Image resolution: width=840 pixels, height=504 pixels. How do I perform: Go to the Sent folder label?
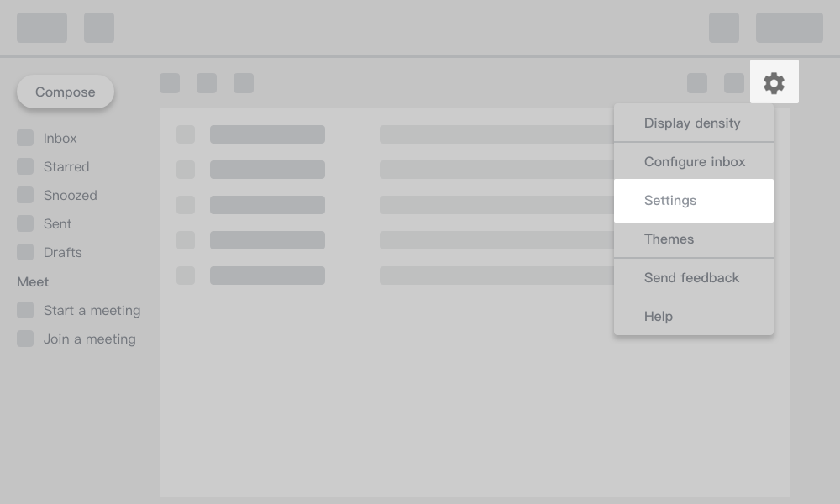57,224
